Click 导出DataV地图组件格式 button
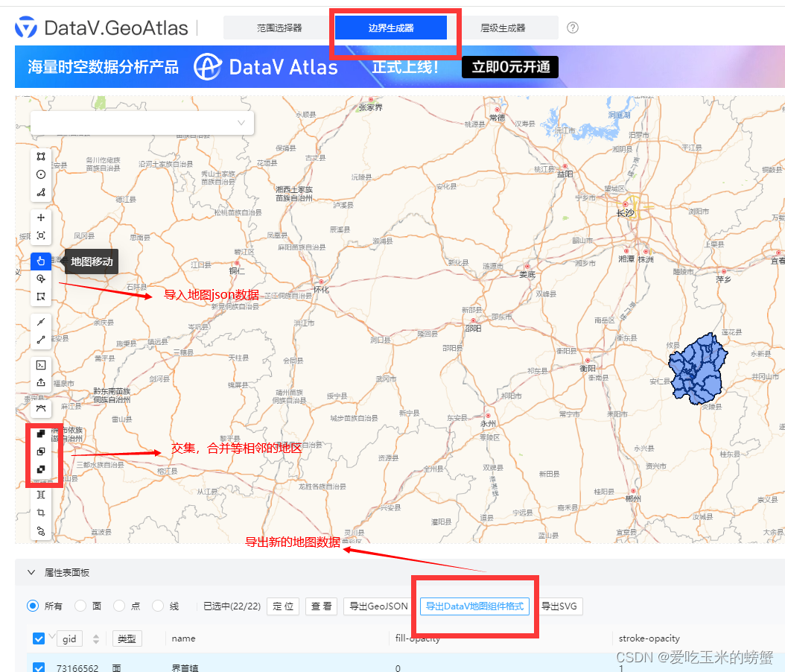 pos(474,606)
